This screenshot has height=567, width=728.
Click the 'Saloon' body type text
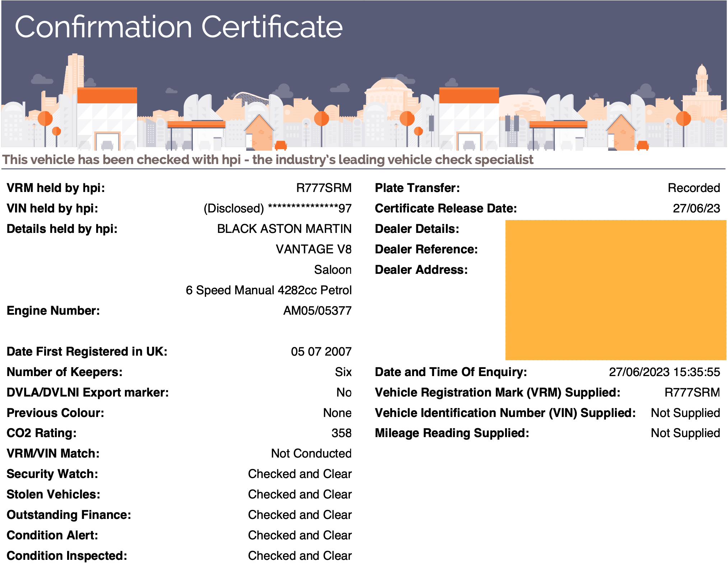(333, 270)
